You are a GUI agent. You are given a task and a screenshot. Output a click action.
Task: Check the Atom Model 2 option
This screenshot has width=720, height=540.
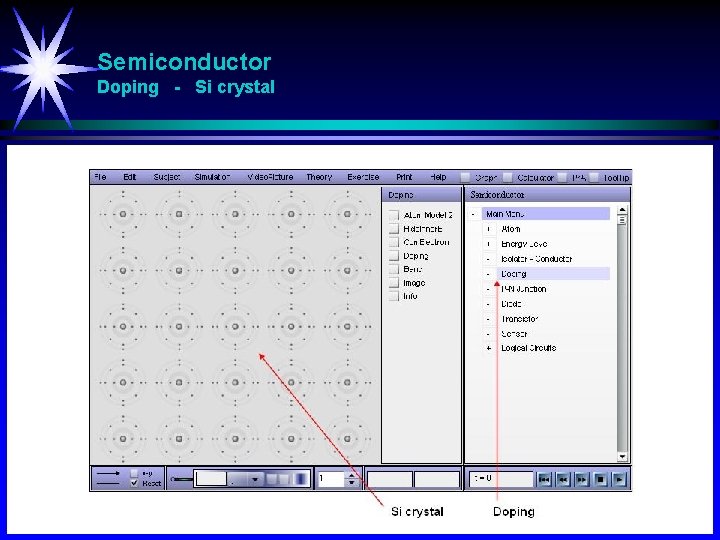pos(394,215)
